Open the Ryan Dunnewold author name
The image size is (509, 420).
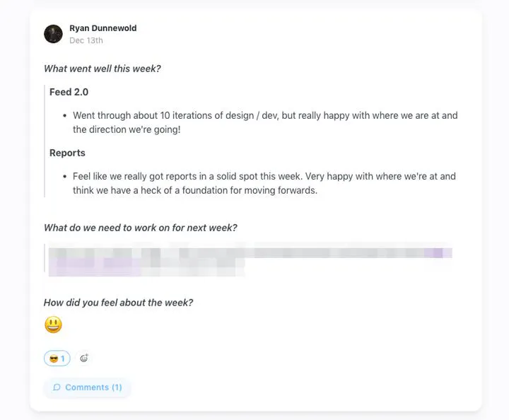(x=103, y=28)
